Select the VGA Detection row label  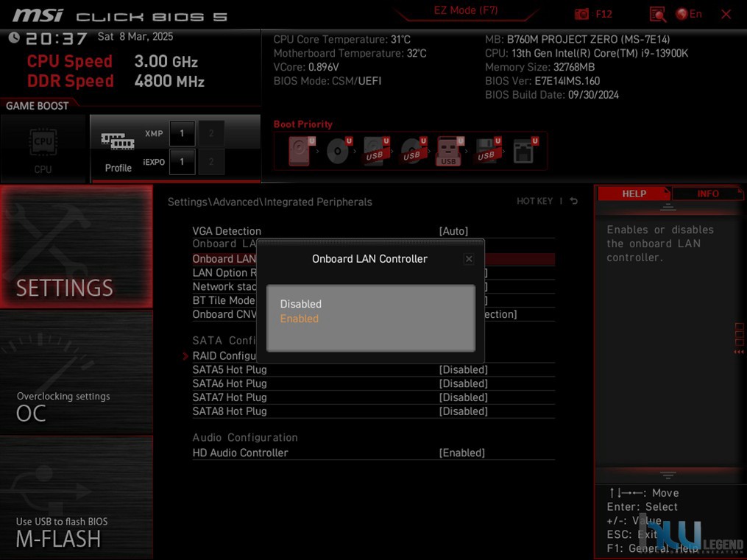(227, 231)
